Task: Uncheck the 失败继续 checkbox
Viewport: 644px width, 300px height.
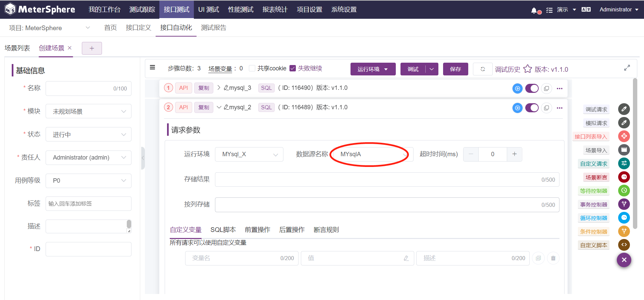Action: [x=292, y=68]
